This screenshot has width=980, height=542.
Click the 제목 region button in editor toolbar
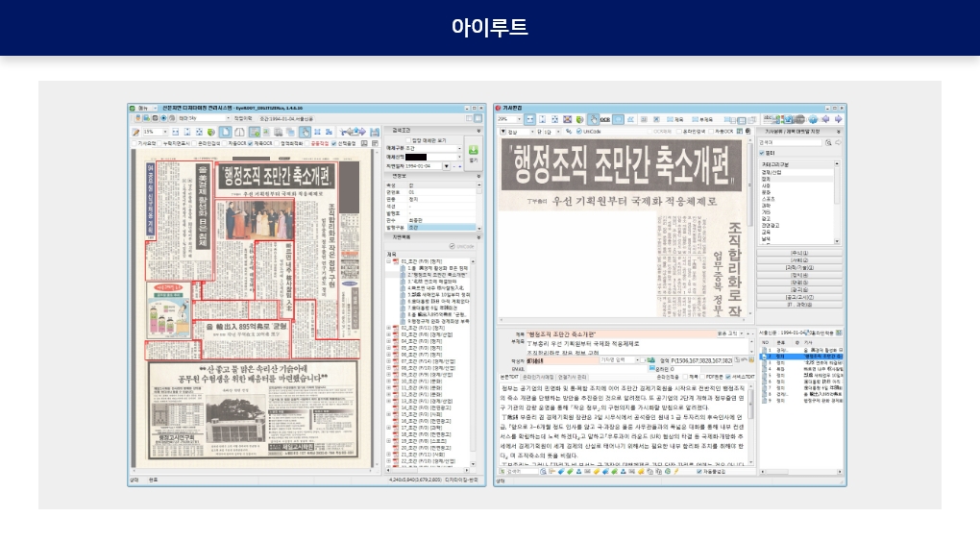click(674, 119)
